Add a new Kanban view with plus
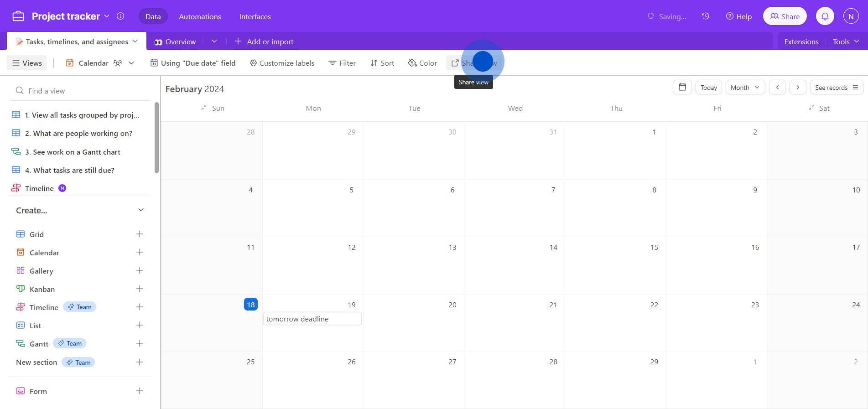This screenshot has width=868, height=409. [x=140, y=289]
